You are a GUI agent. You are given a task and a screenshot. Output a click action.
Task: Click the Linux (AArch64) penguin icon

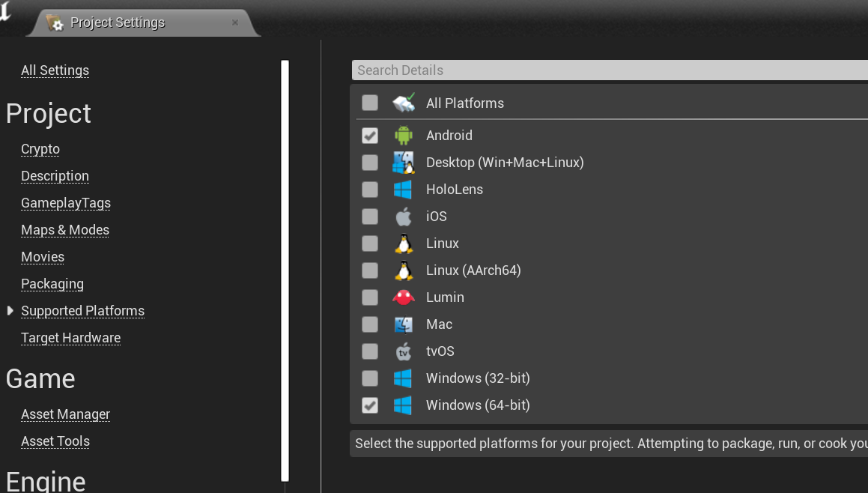point(403,270)
